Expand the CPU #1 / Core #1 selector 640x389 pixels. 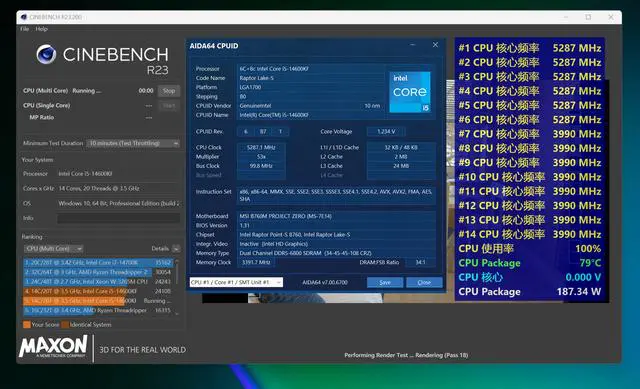(x=236, y=282)
